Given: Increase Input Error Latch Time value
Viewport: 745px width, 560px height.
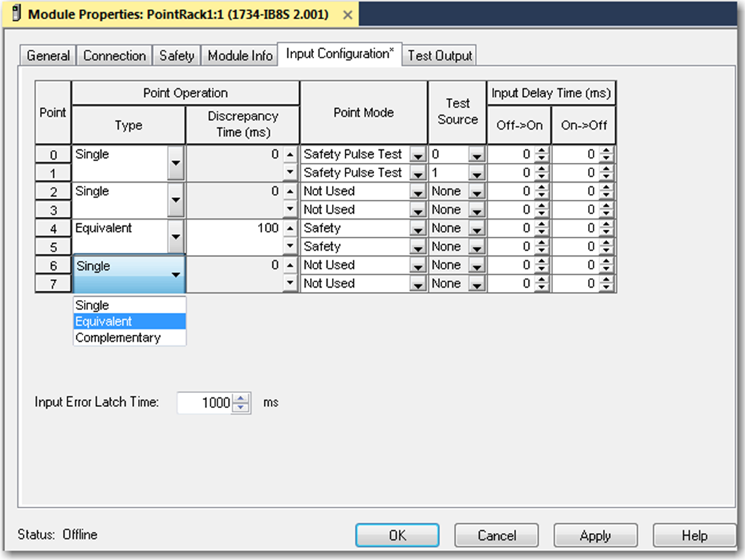Looking at the screenshot, I should (242, 399).
